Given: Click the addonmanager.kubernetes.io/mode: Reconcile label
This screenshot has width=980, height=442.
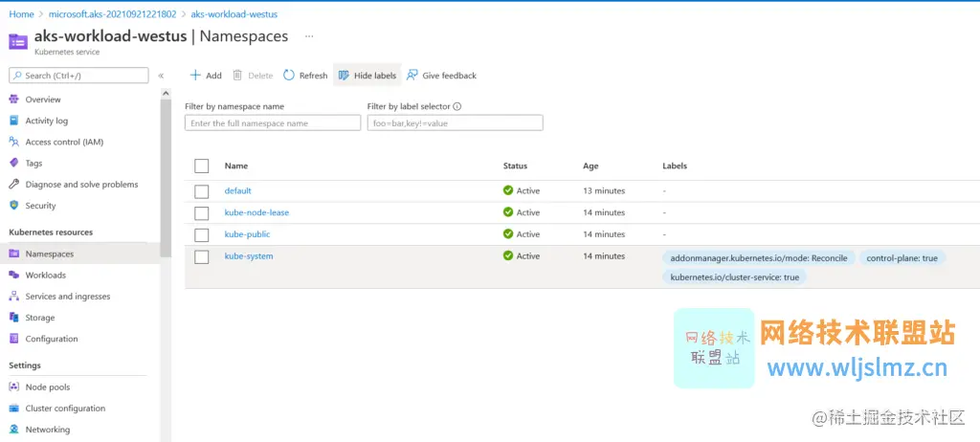Looking at the screenshot, I should coord(759,258).
